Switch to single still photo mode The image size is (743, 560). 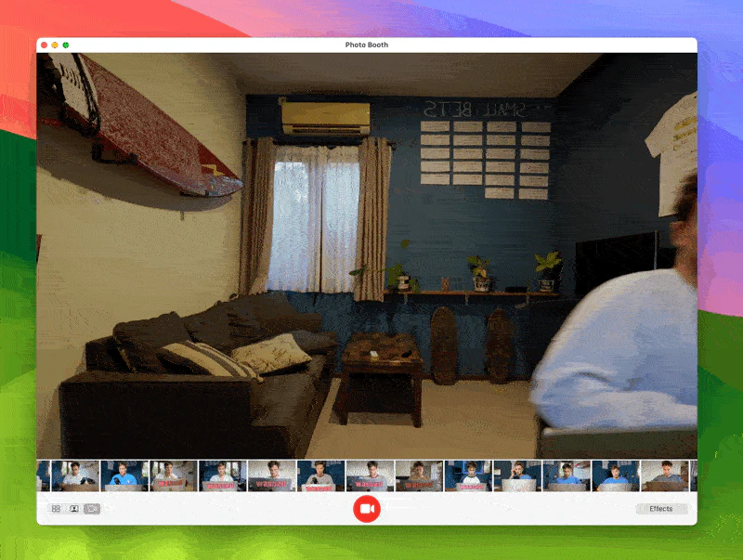click(74, 509)
